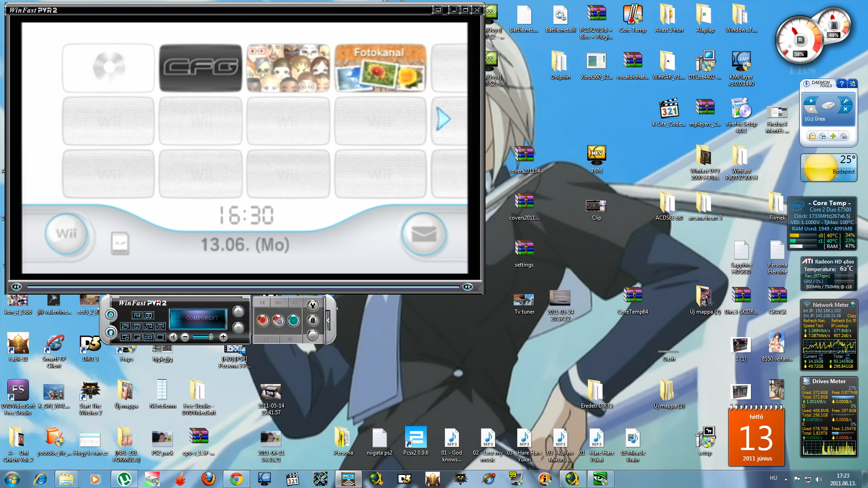Click seek backward at left of PVR2 timeline

coord(16,287)
